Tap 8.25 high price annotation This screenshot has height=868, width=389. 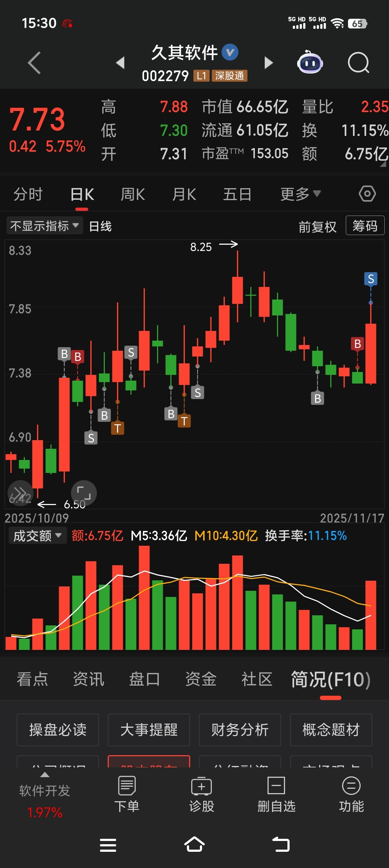click(201, 247)
